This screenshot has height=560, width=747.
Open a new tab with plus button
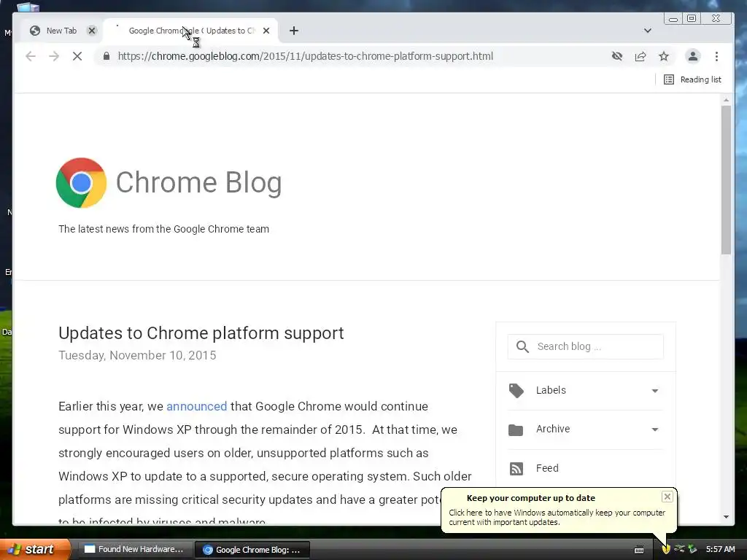[294, 31]
